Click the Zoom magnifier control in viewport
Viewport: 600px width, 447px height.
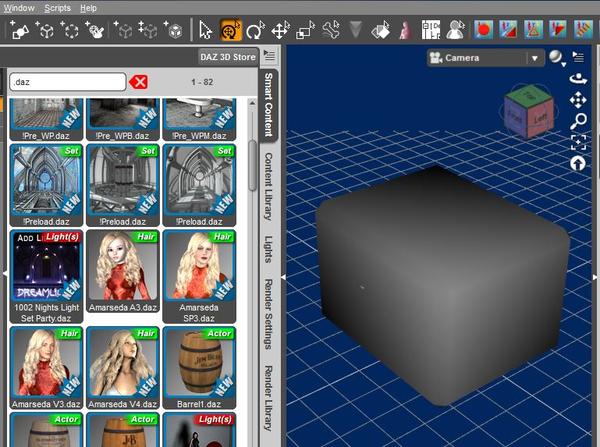click(x=578, y=121)
